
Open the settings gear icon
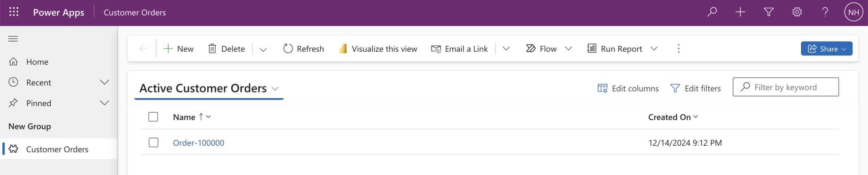[x=797, y=12]
